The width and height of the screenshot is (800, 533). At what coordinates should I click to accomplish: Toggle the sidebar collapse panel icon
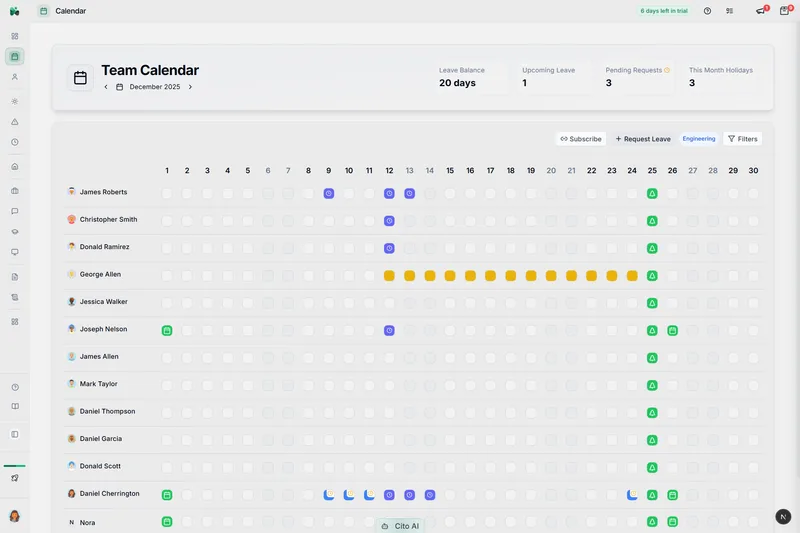tap(15, 435)
